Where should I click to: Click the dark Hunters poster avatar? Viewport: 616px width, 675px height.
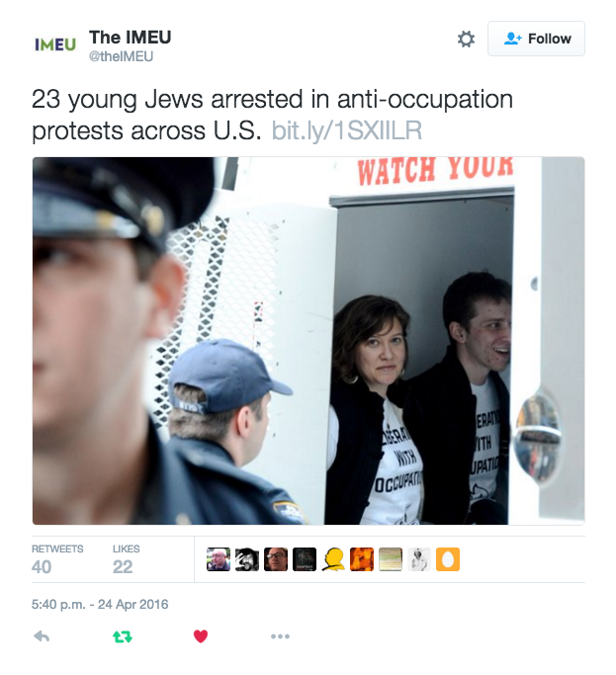coord(305,559)
